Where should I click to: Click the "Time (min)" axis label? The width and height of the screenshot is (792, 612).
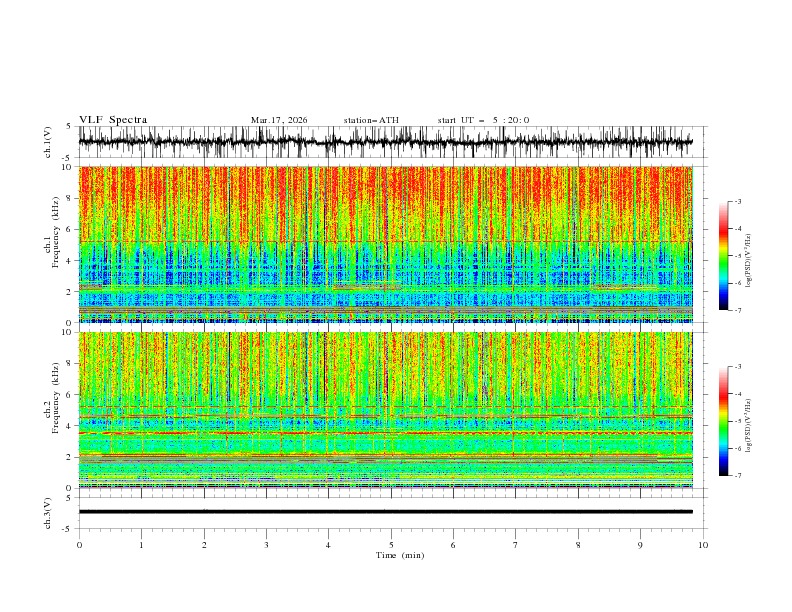(x=400, y=555)
